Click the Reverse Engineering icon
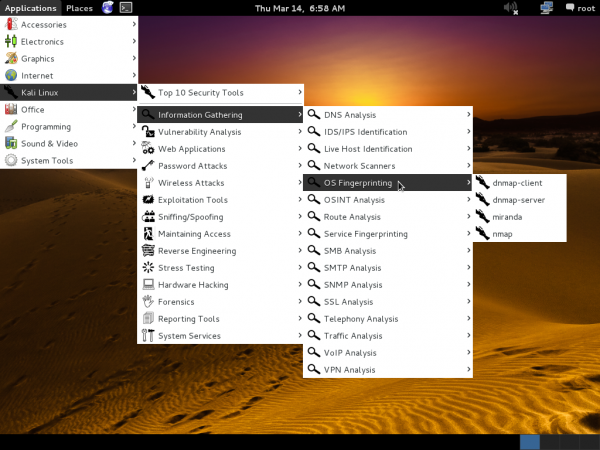Viewport: 600px width, 450px height. [x=148, y=251]
